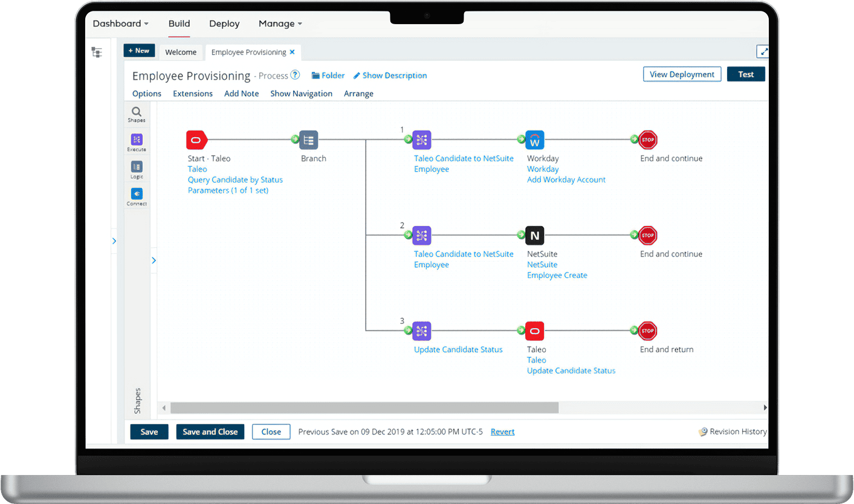Click the Revert link
The image size is (854, 504).
coord(502,431)
